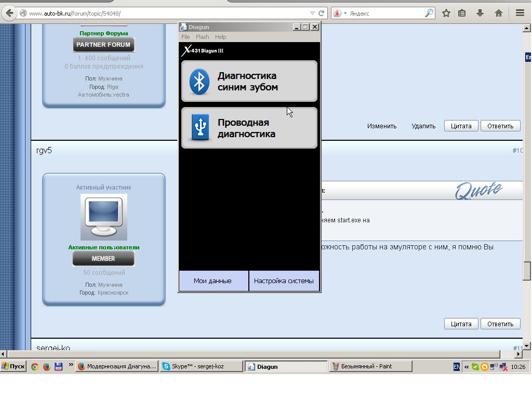Switch to the Безымянный - Paint taskbar window
The image size is (532, 399).
point(370,366)
